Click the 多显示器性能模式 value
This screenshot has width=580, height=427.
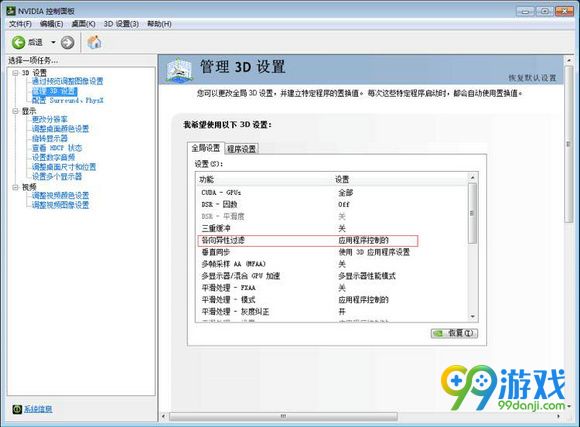click(x=367, y=276)
